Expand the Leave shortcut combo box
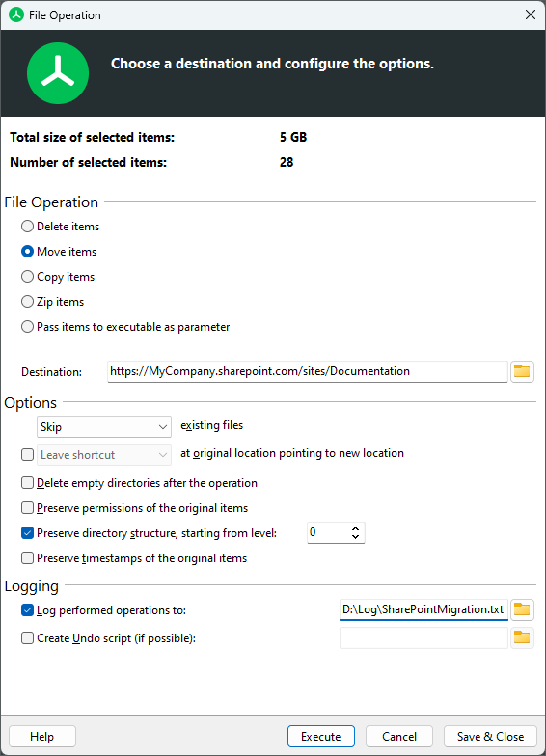The image size is (546, 756). pyautogui.click(x=104, y=455)
